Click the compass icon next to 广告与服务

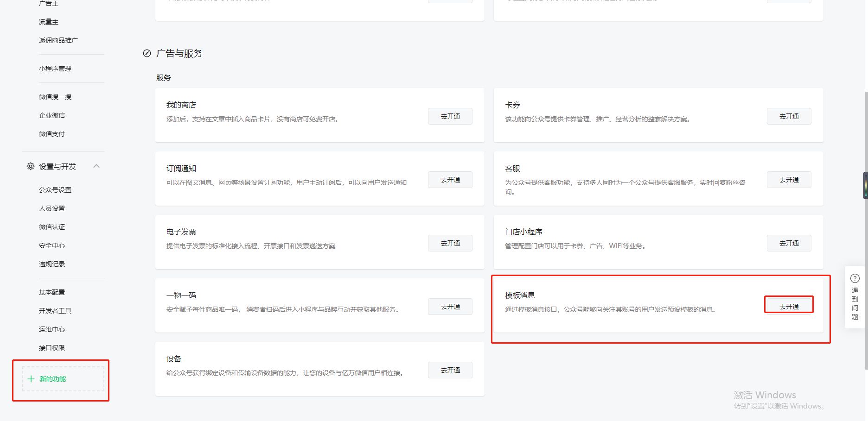tap(147, 53)
